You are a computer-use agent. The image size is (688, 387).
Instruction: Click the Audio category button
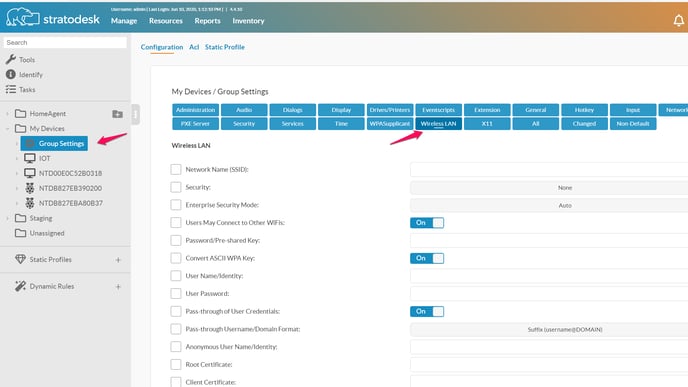pyautogui.click(x=244, y=110)
